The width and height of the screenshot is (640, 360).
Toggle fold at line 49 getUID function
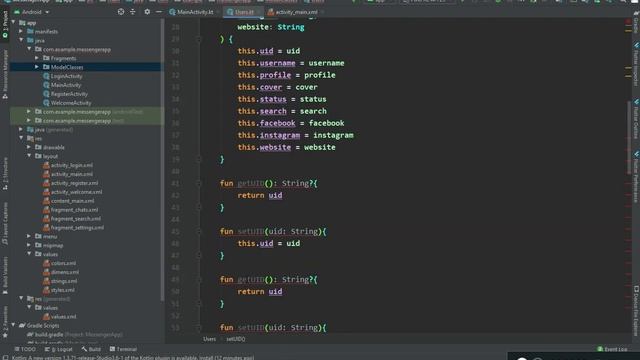(x=199, y=280)
